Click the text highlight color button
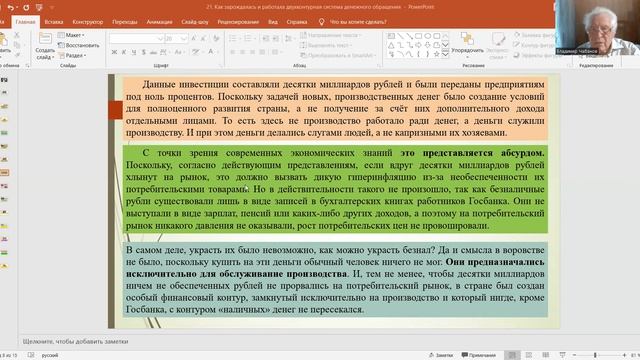This screenshot has width=640, height=360. pyautogui.click(x=196, y=52)
